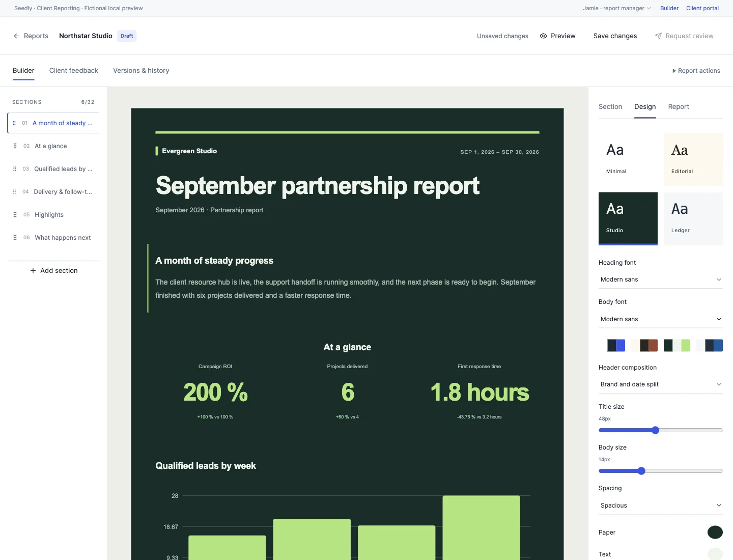This screenshot has width=733, height=560.
Task: Select the Editorial theme card
Action: coord(693,159)
